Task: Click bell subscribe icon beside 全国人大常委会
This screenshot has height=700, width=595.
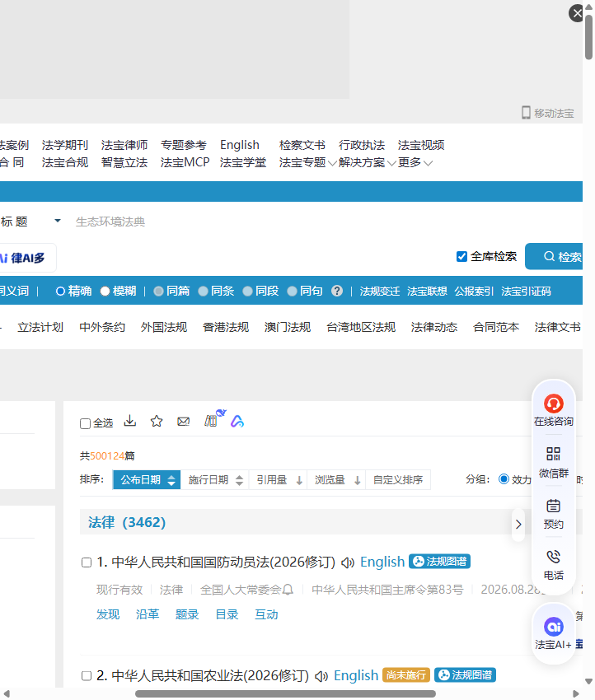Action: point(288,590)
